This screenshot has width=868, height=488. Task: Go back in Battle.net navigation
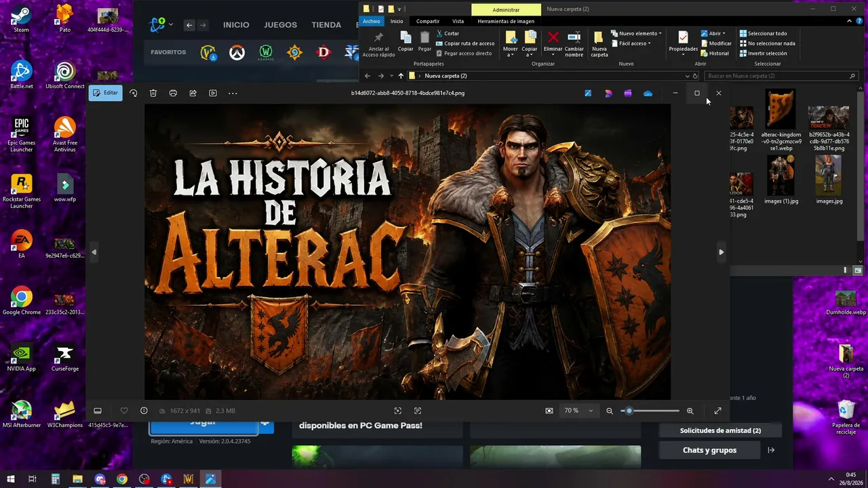click(x=189, y=25)
